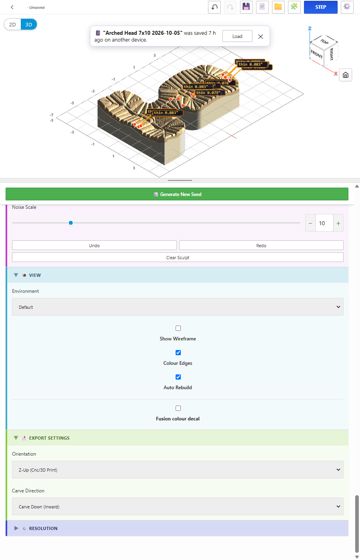Click Clear Sculpt button
The image size is (360, 560).
[x=178, y=257]
